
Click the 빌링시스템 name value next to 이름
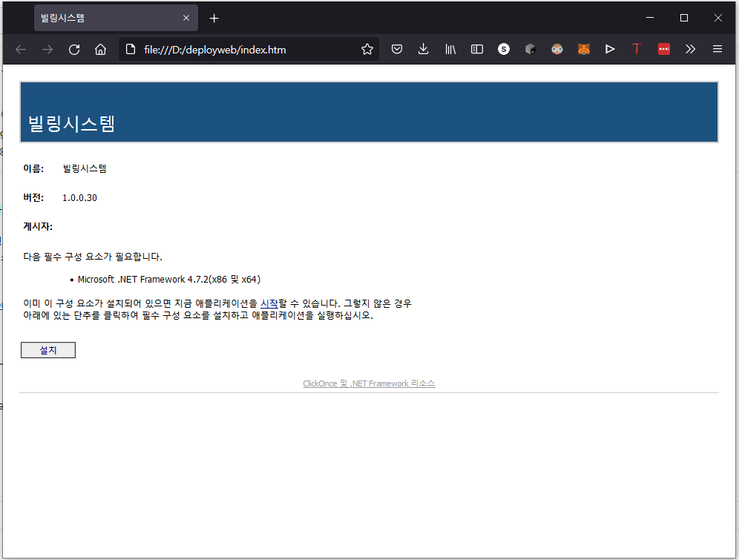point(85,168)
